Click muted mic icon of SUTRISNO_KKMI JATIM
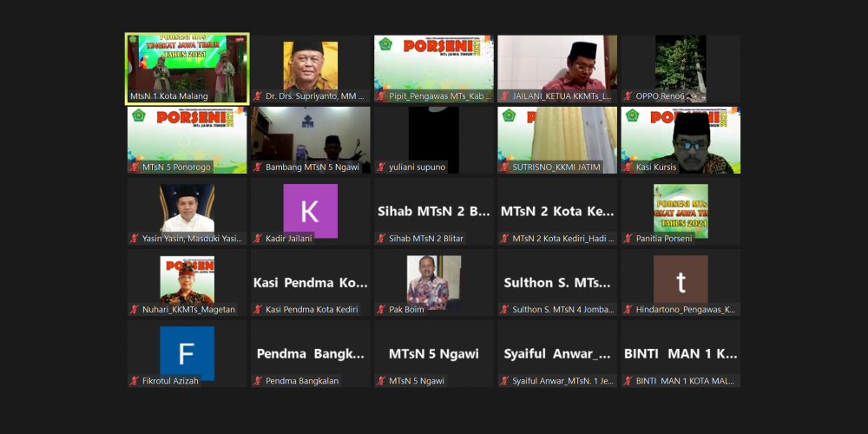The width and height of the screenshot is (868, 434). click(504, 168)
